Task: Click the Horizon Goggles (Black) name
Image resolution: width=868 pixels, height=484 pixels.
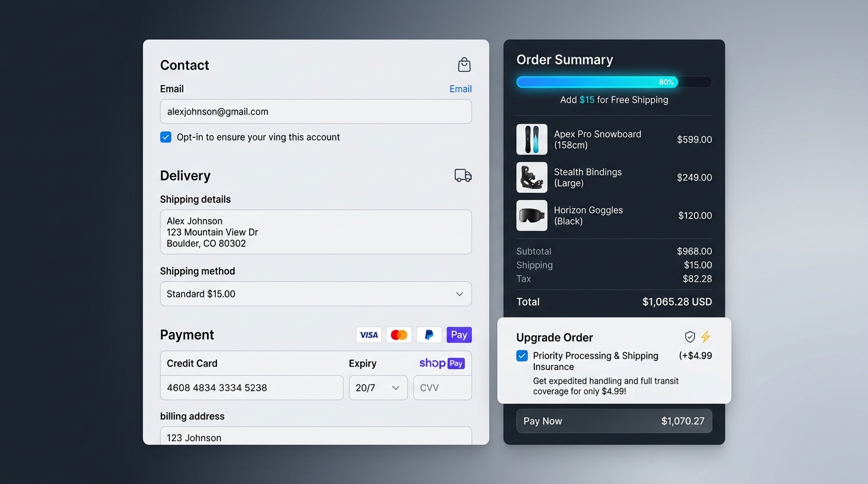Action: [589, 216]
